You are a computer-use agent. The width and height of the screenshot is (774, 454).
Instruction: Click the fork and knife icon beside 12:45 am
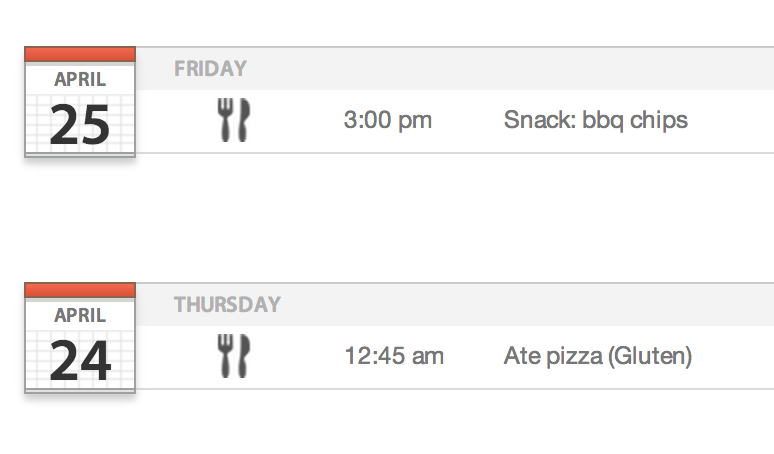pos(233,356)
